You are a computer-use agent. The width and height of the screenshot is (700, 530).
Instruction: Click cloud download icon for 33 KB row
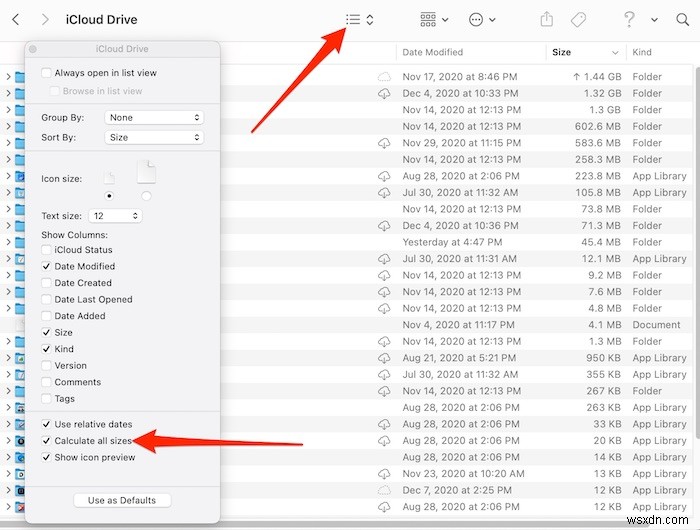tap(384, 424)
